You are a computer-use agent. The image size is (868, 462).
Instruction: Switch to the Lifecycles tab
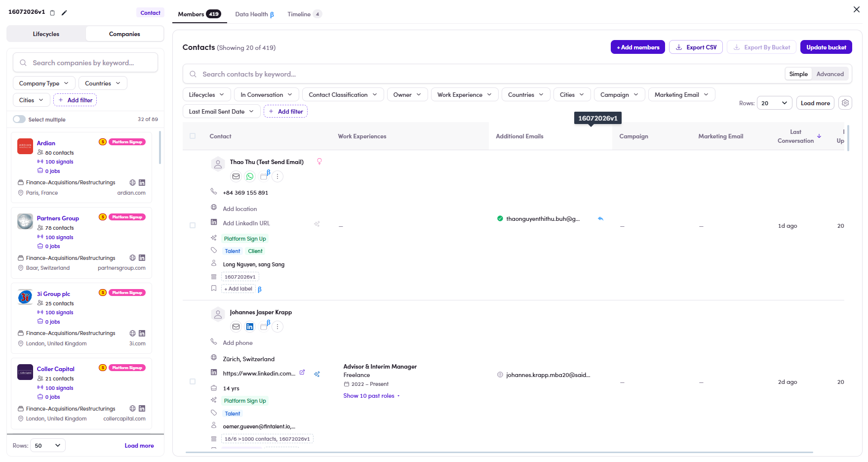pyautogui.click(x=46, y=34)
